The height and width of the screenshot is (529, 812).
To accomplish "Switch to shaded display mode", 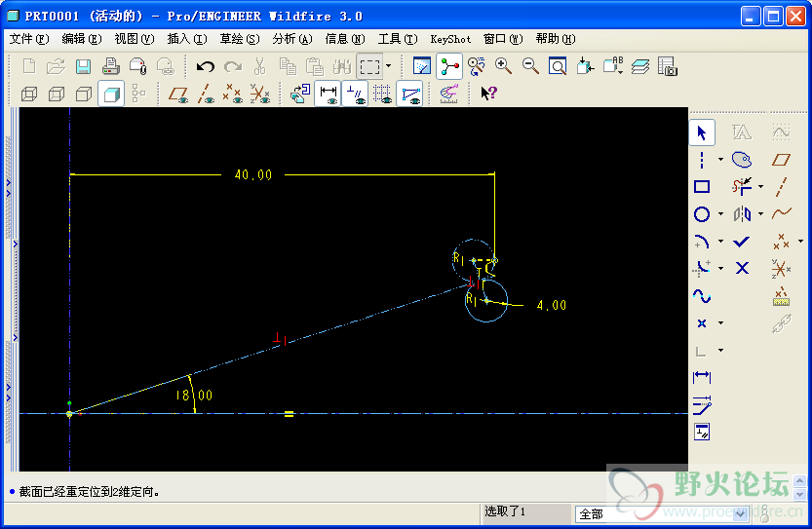I will click(x=111, y=94).
